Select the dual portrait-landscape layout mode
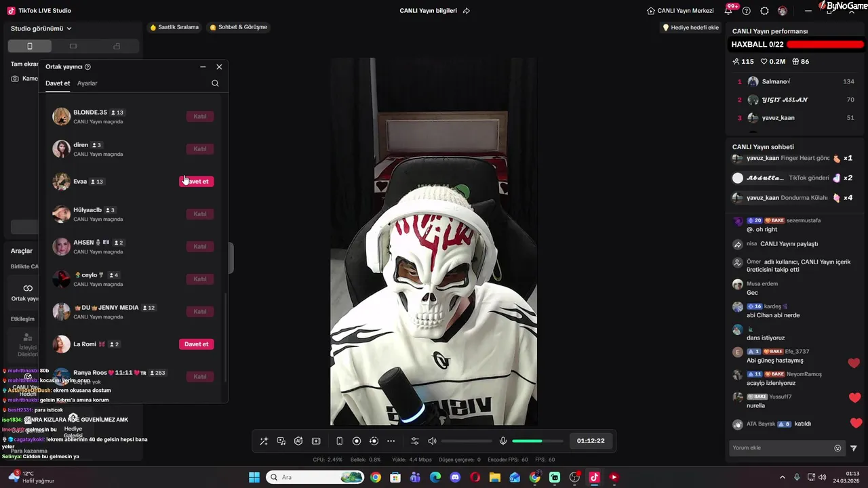 pos(117,46)
